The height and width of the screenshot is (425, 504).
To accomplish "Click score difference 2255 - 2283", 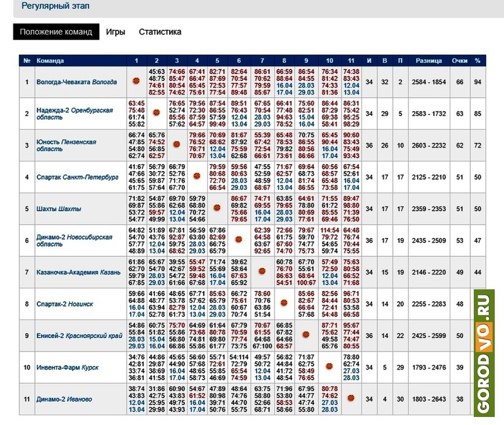I will point(429,304).
